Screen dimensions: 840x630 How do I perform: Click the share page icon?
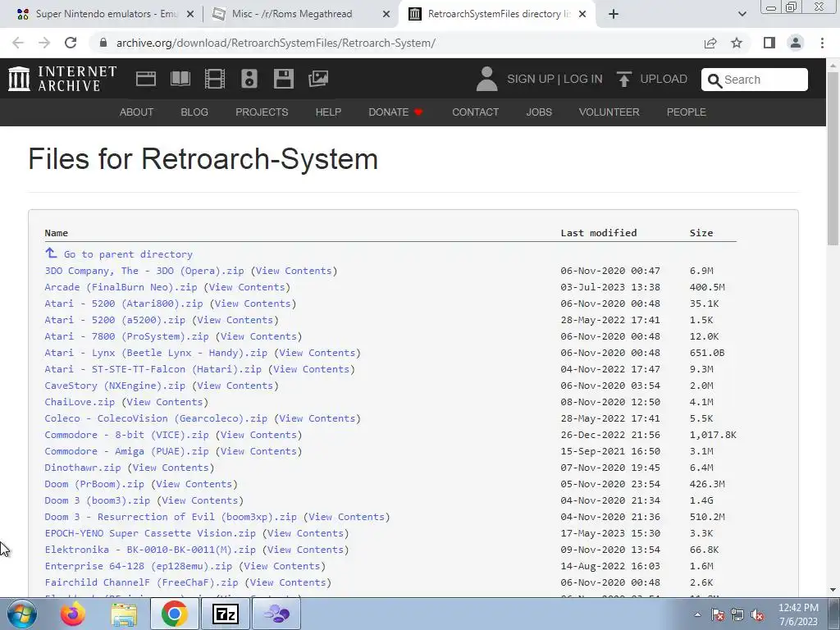tap(710, 43)
